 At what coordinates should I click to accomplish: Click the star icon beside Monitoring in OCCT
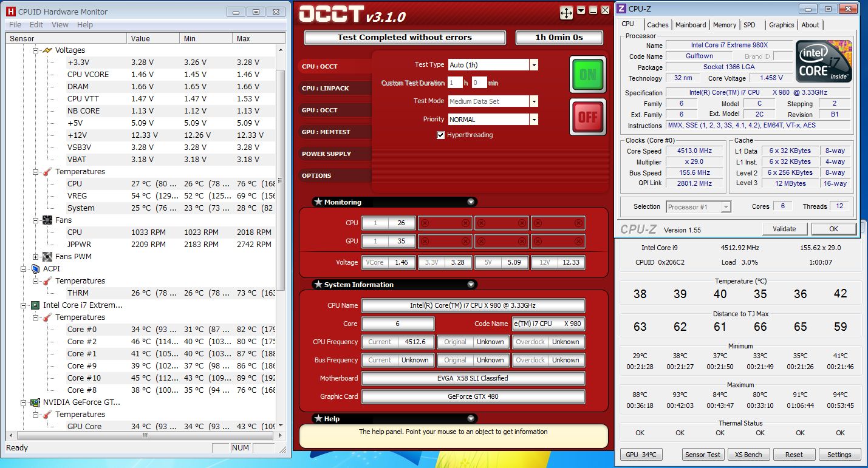click(318, 202)
